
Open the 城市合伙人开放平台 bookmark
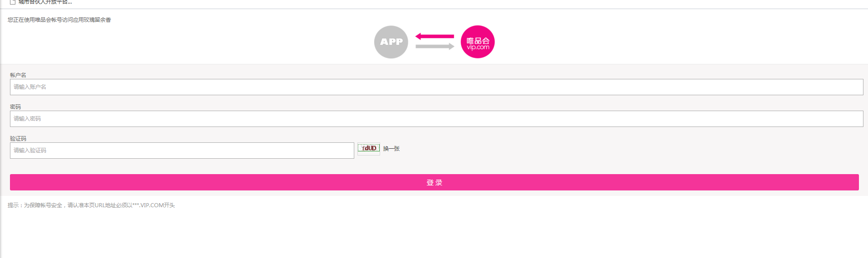point(45,2)
